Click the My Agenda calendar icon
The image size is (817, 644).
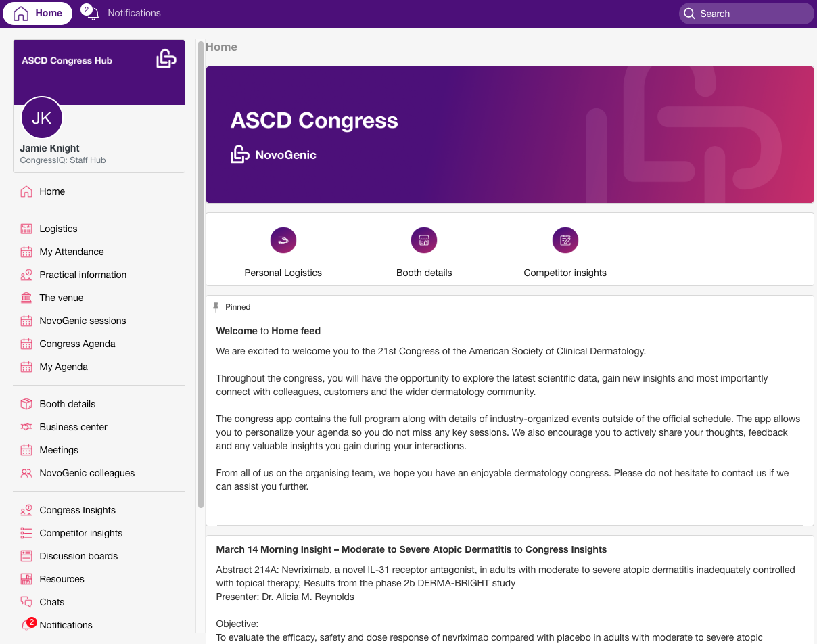point(26,367)
